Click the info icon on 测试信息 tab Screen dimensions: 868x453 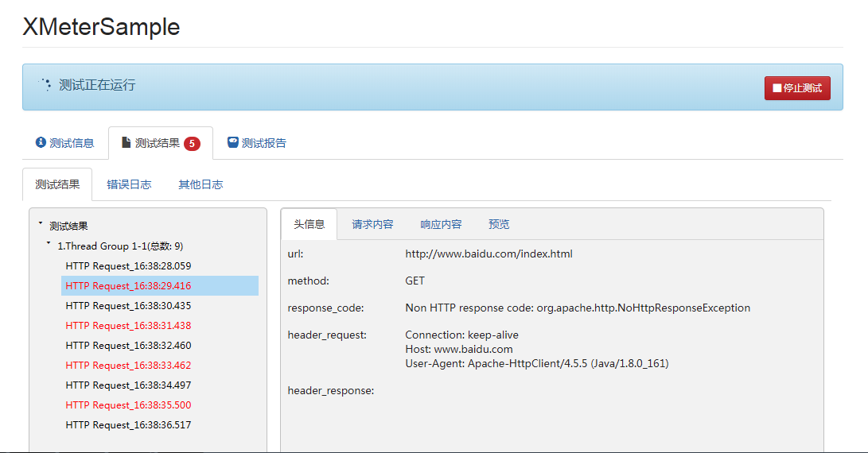tap(41, 142)
